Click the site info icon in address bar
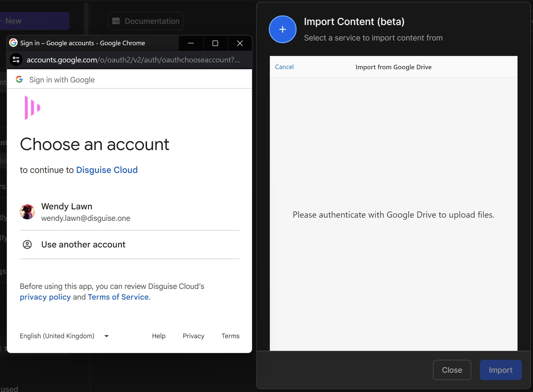 pyautogui.click(x=16, y=60)
